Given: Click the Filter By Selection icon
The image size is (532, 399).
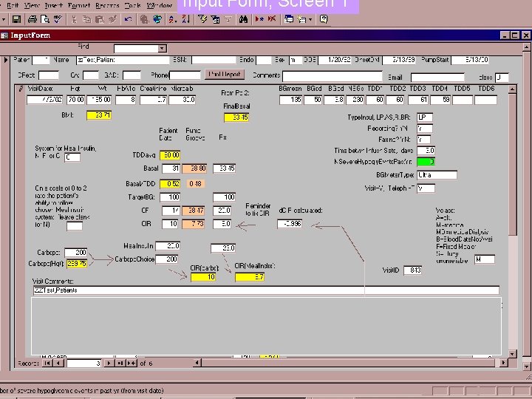Looking at the screenshot, I should pos(202,19).
